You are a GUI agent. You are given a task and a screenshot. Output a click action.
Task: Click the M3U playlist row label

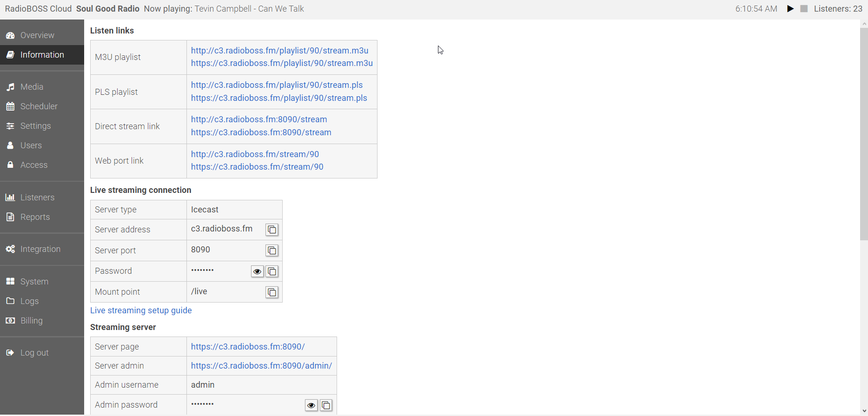point(118,57)
